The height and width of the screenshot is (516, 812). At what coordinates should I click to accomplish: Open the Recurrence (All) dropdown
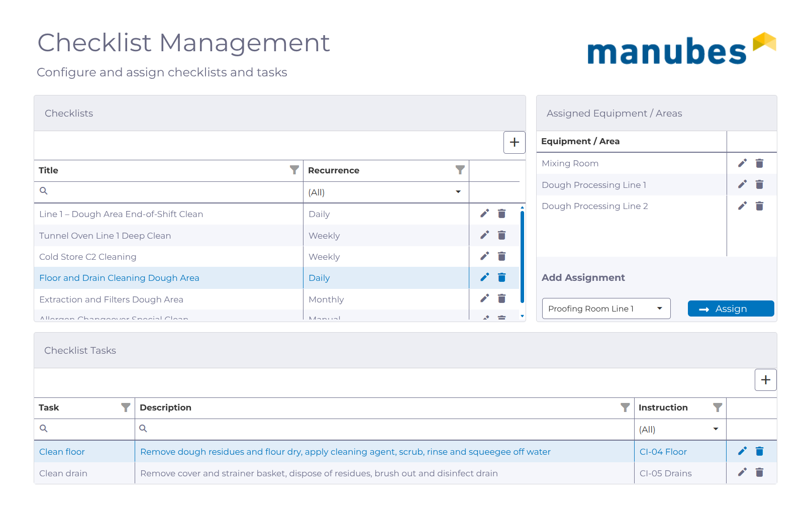386,192
